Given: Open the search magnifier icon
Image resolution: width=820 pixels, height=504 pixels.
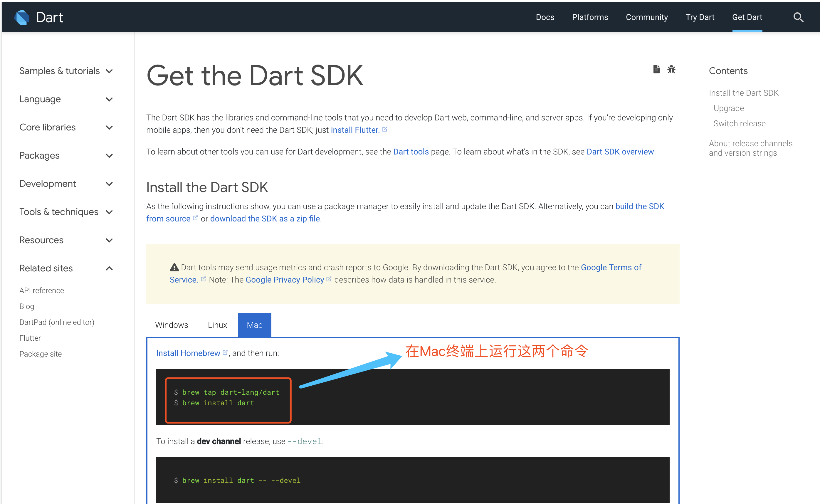Looking at the screenshot, I should tap(798, 17).
